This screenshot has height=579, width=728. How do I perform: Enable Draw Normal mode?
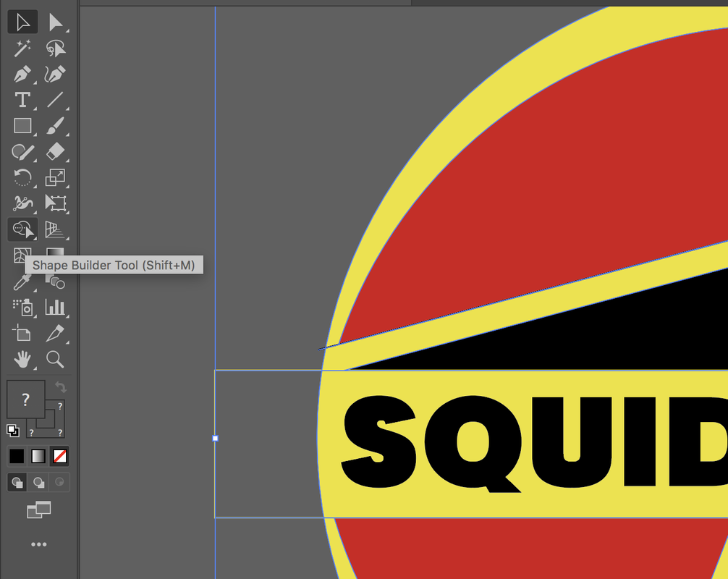[17, 482]
